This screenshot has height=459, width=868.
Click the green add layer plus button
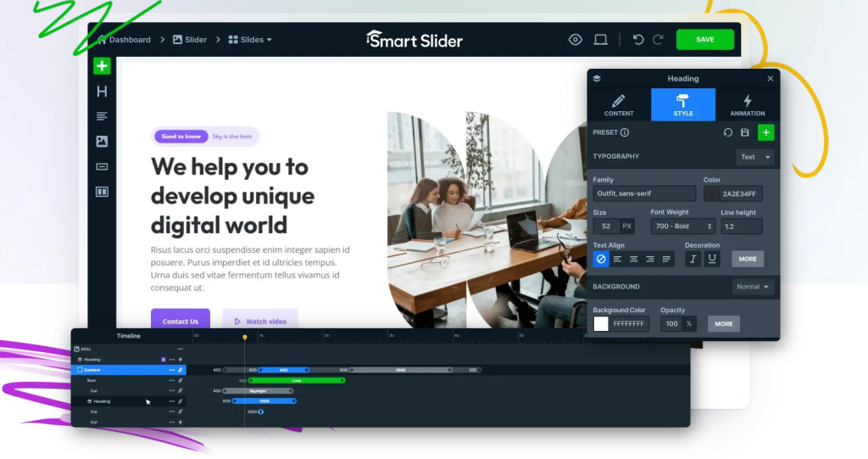point(102,66)
